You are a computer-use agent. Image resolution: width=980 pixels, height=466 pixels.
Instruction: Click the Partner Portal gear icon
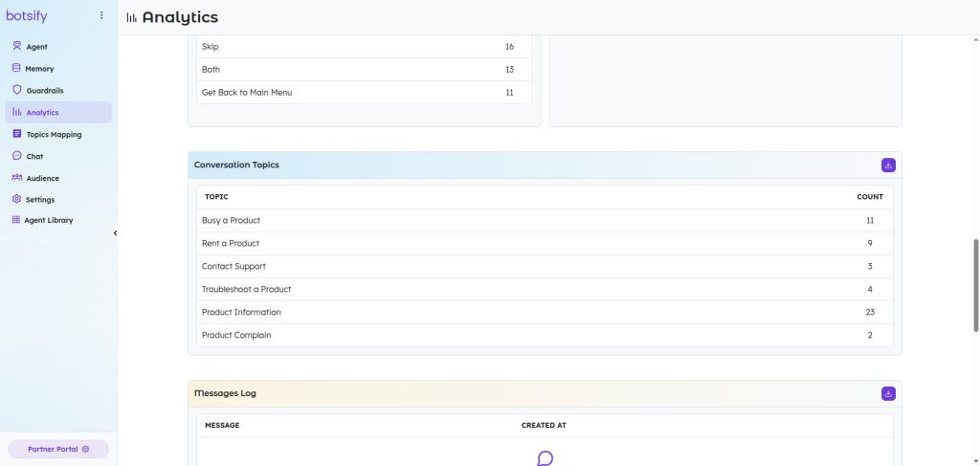85,449
